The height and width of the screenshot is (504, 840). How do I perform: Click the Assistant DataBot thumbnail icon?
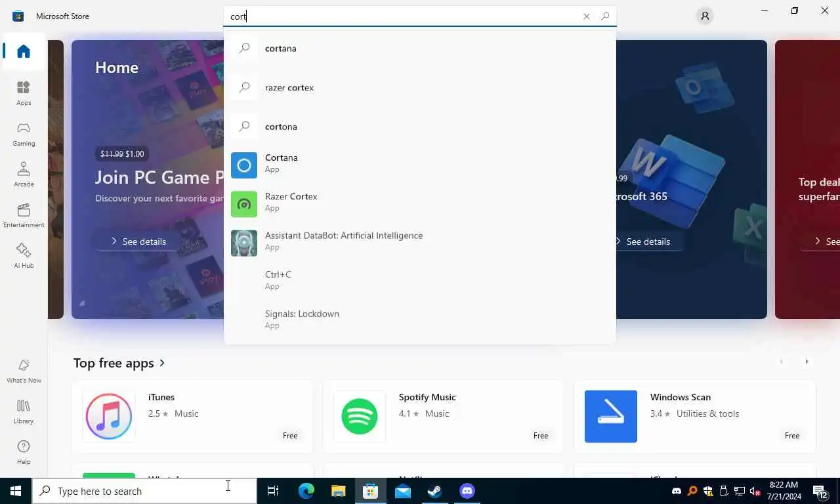click(x=244, y=243)
